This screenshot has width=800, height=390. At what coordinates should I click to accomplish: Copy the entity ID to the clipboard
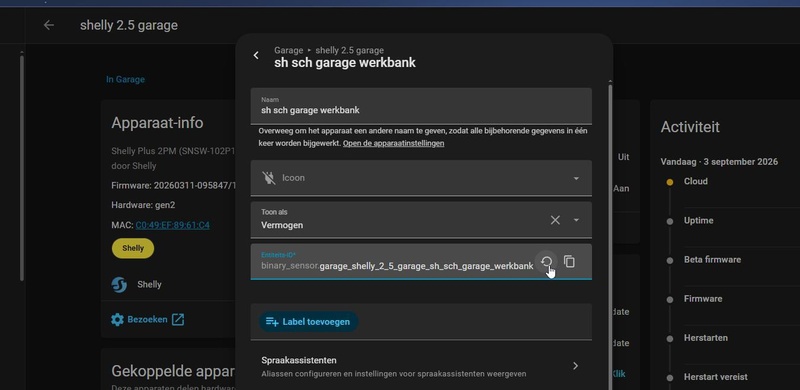point(569,262)
